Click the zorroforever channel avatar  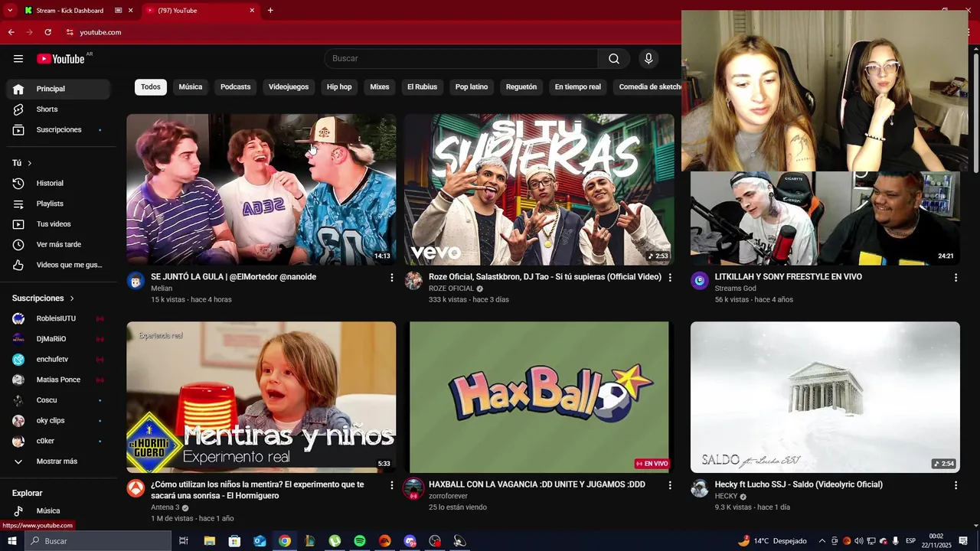click(413, 488)
